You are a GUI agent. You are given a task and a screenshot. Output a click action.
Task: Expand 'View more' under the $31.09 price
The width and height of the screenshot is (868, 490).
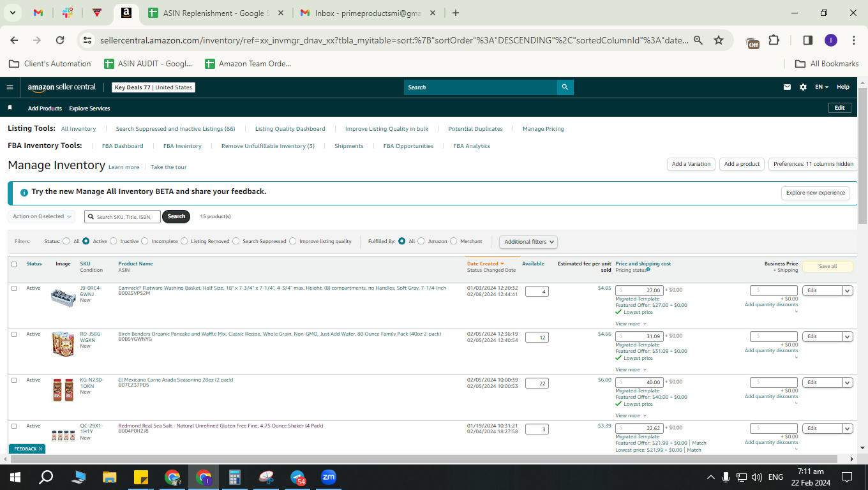[631, 369]
